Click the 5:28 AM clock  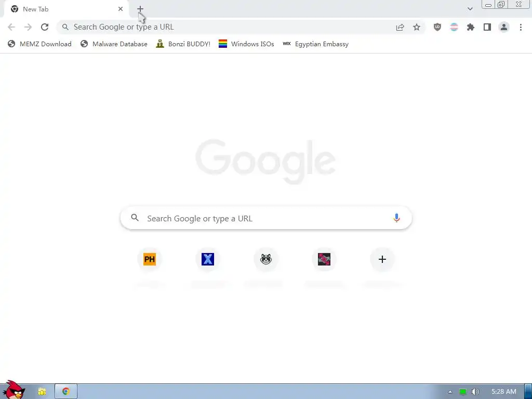[x=504, y=392]
